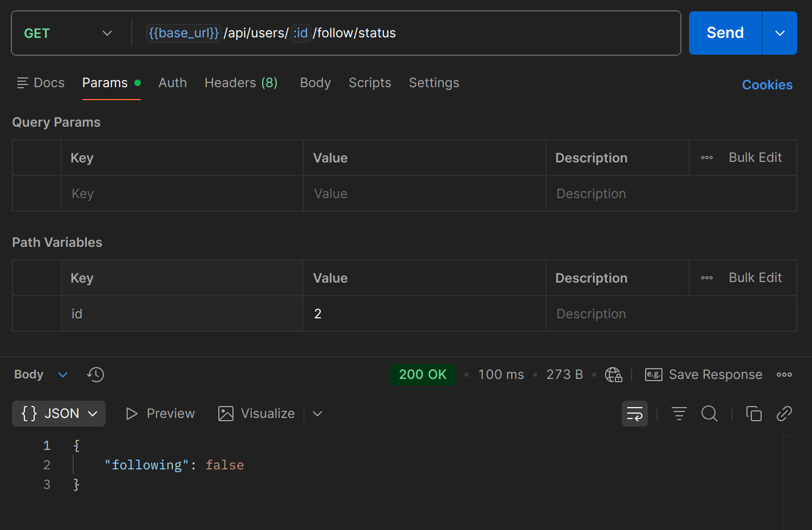Expand the Visualize options chevron
The height and width of the screenshot is (530, 812).
click(x=317, y=414)
